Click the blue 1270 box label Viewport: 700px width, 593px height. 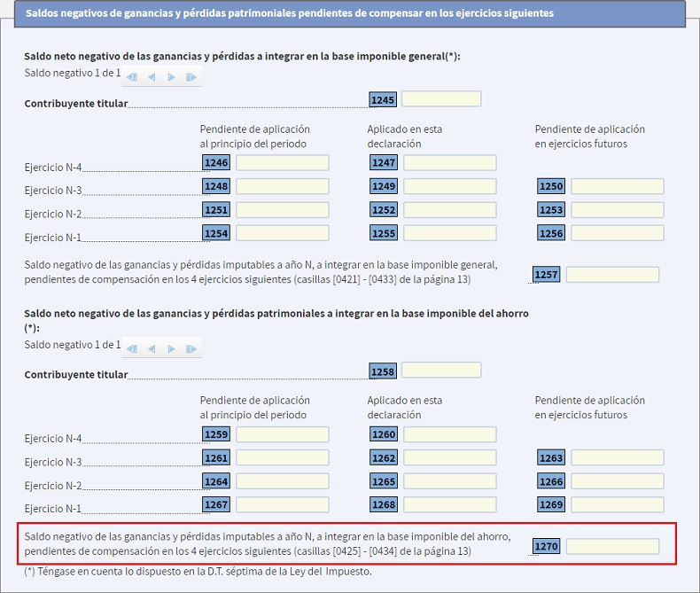[x=546, y=546]
